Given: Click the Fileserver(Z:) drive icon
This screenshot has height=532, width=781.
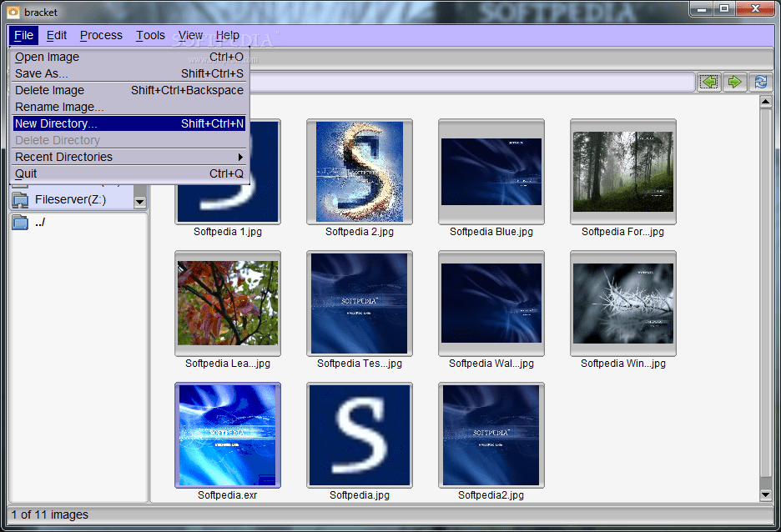Looking at the screenshot, I should pos(20,200).
